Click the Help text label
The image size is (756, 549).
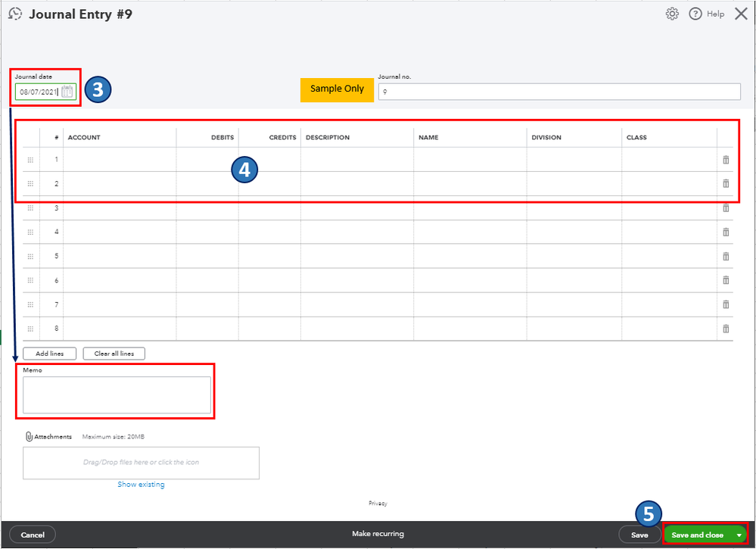(715, 14)
